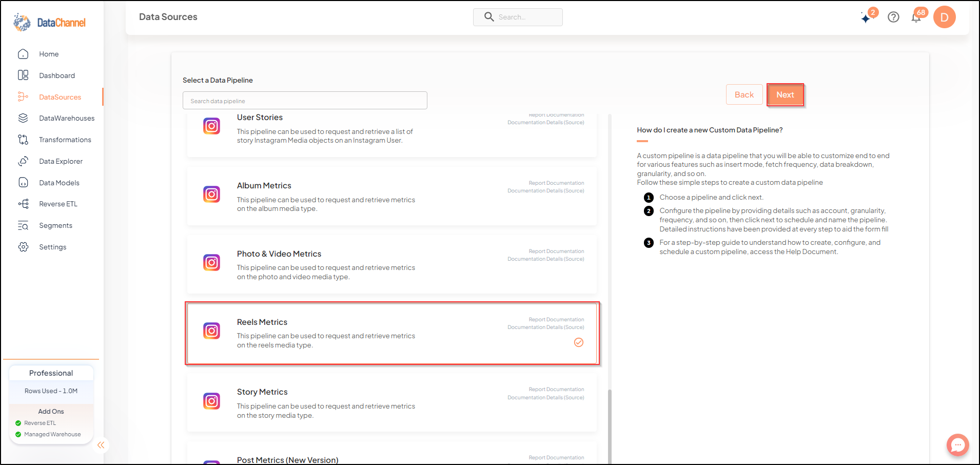980x465 pixels.
Task: Open Report Documentation for Reels Metrics
Action: [556, 319]
